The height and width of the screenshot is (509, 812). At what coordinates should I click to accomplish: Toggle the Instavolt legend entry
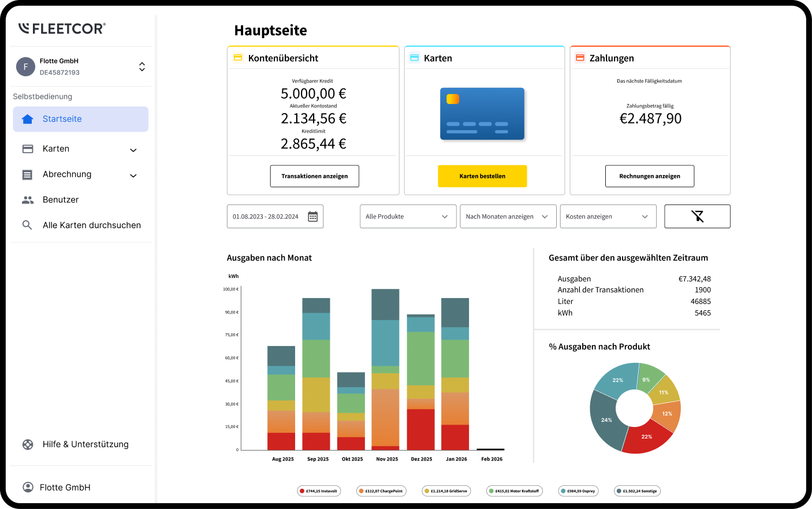click(x=319, y=491)
